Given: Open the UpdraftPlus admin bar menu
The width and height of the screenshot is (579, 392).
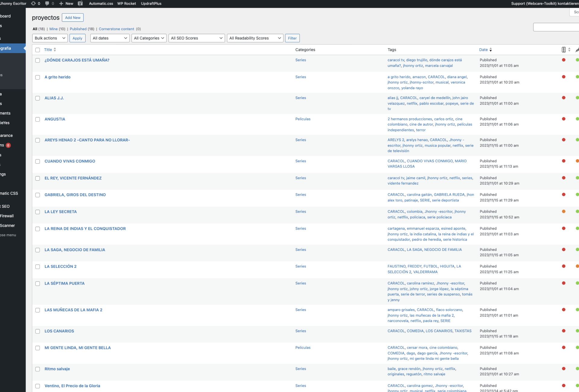Looking at the screenshot, I should coord(151,4).
